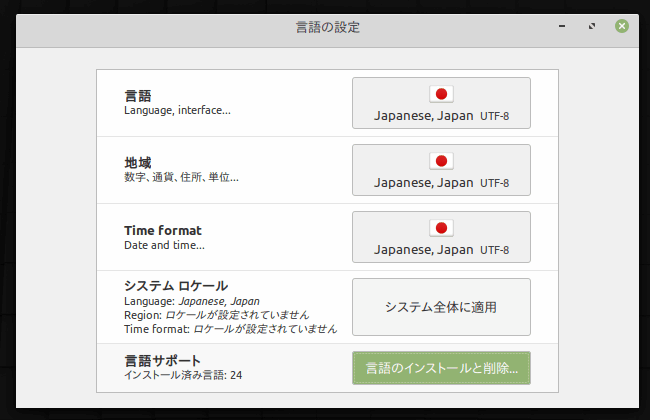650x420 pixels.
Task: Maximize the 言語の設定 window
Action: (x=592, y=26)
